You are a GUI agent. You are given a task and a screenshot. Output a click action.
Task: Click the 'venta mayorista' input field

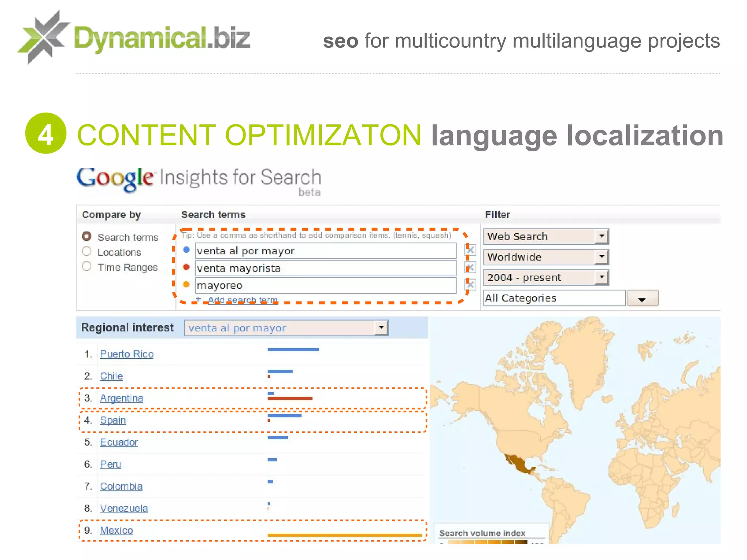326,268
